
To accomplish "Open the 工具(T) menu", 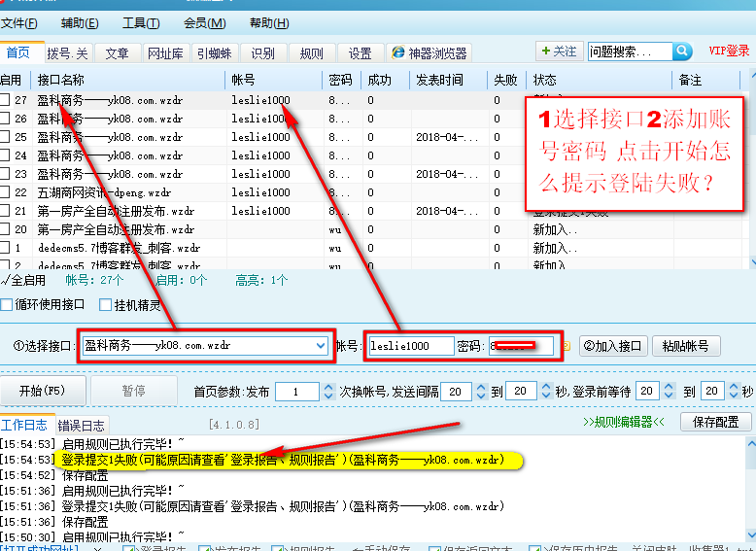I will point(141,23).
